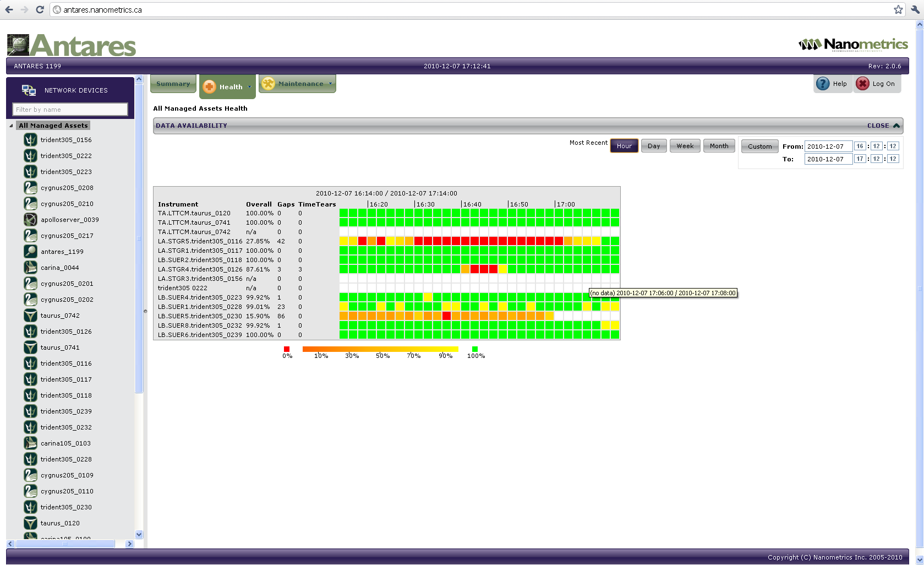
Task: Bookmark page with the star icon
Action: click(898, 9)
